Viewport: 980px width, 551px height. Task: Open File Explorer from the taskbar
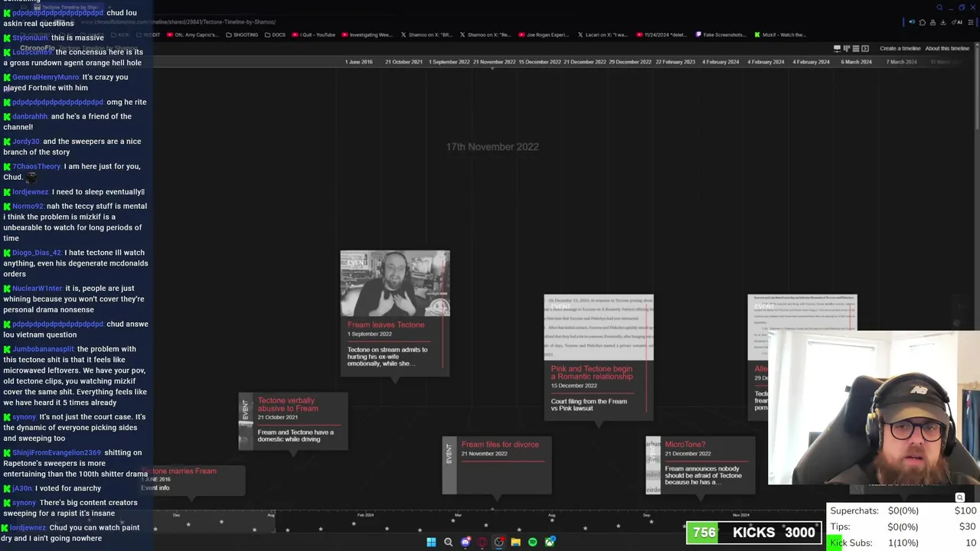(515, 543)
